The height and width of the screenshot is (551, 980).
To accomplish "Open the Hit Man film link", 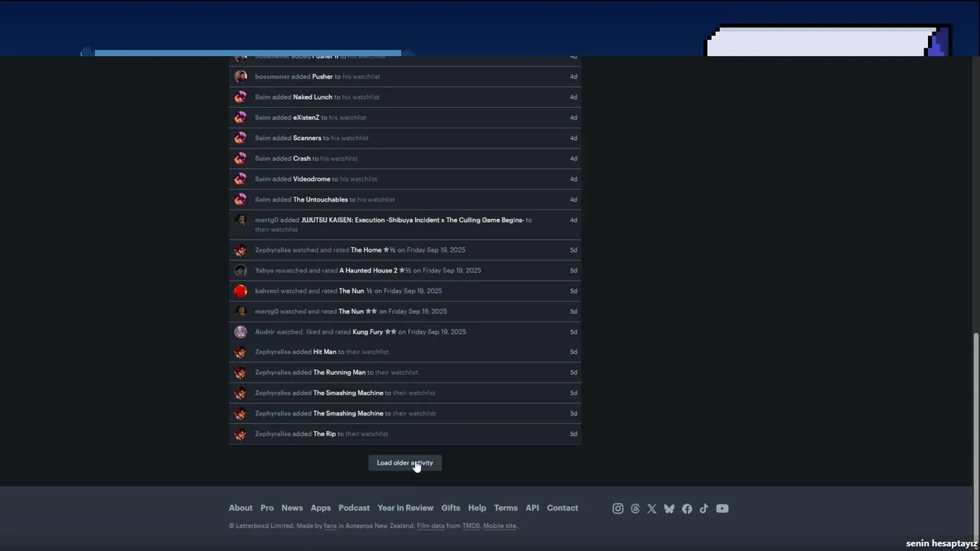I will tap(325, 352).
